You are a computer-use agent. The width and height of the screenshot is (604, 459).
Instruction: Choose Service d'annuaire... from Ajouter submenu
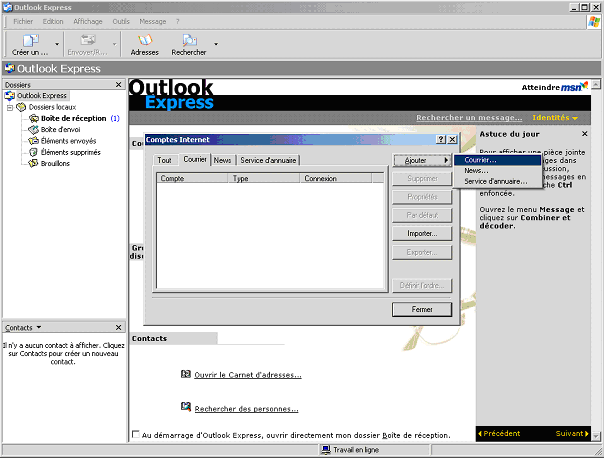tap(497, 181)
